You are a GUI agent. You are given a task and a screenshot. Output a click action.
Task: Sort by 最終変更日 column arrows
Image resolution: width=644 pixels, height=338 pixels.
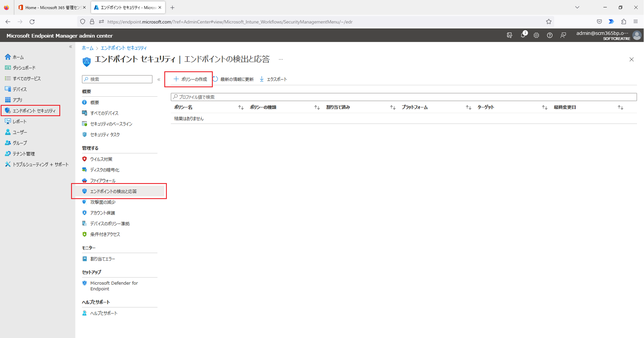coord(620,107)
